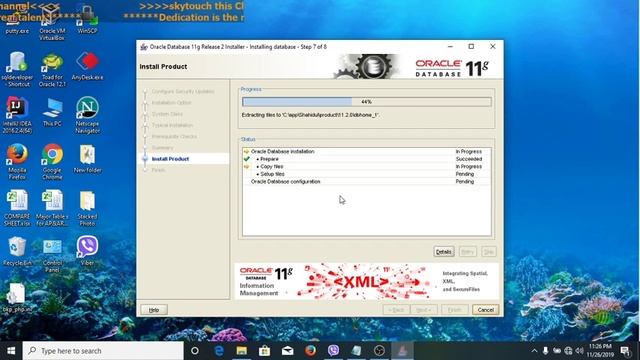Select Configure Security Updates step
The width and height of the screenshot is (640, 360).
point(182,91)
